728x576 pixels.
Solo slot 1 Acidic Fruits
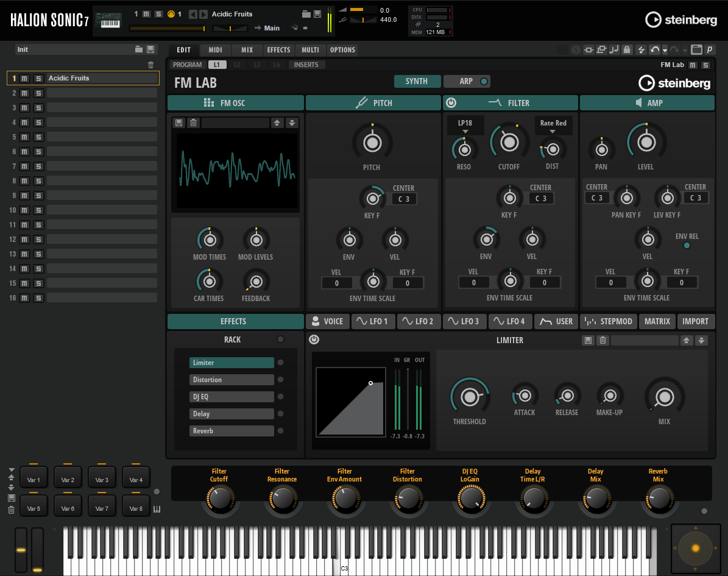click(x=38, y=79)
